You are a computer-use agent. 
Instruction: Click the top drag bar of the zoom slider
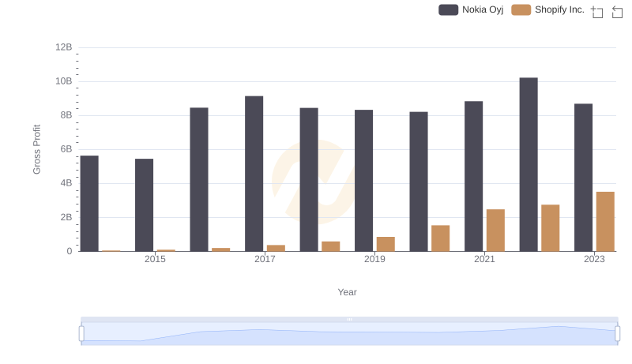point(349,319)
